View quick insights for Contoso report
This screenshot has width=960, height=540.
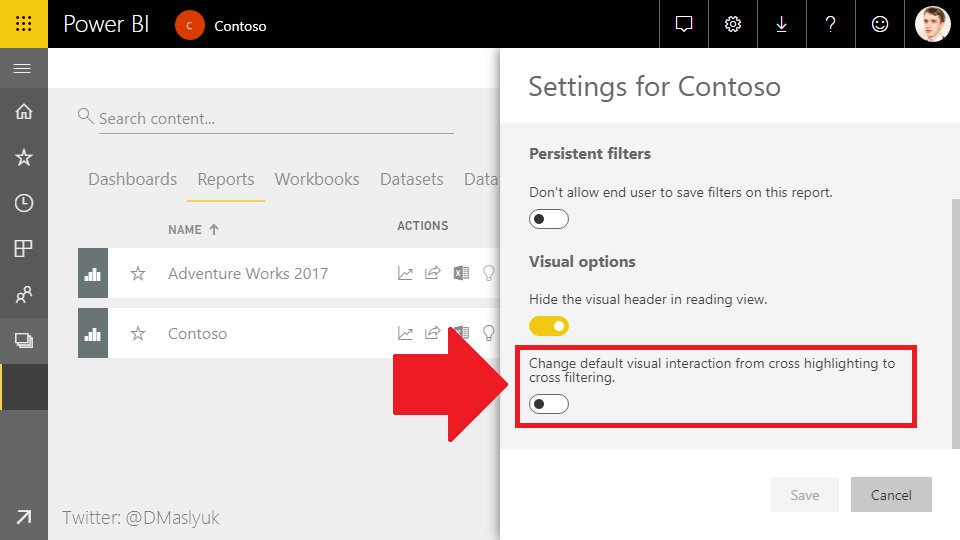[x=488, y=333]
